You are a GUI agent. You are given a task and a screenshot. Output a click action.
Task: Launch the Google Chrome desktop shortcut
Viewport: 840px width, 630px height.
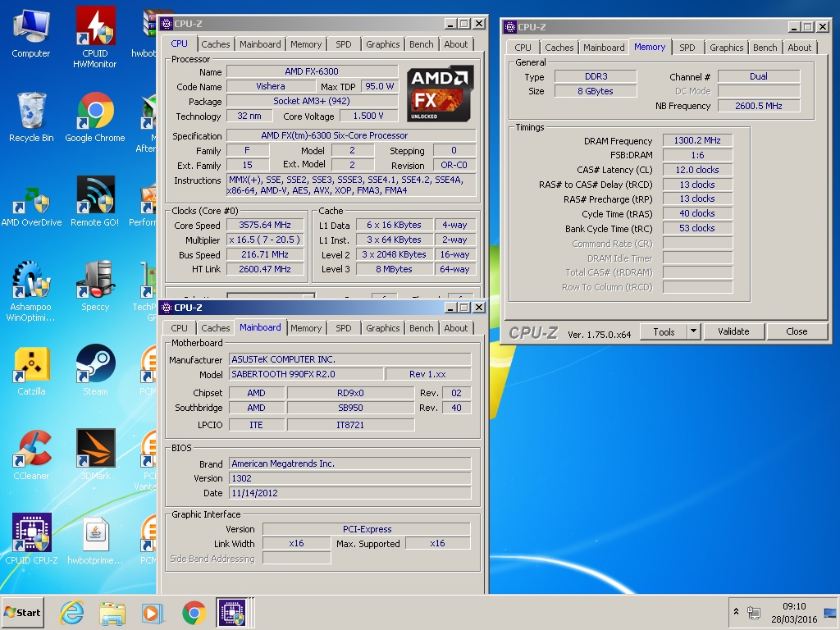[x=95, y=116]
